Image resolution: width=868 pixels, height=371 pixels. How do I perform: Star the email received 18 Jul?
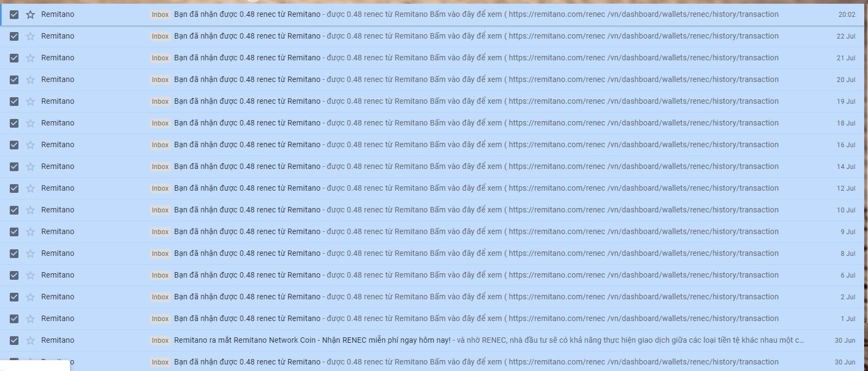30,123
